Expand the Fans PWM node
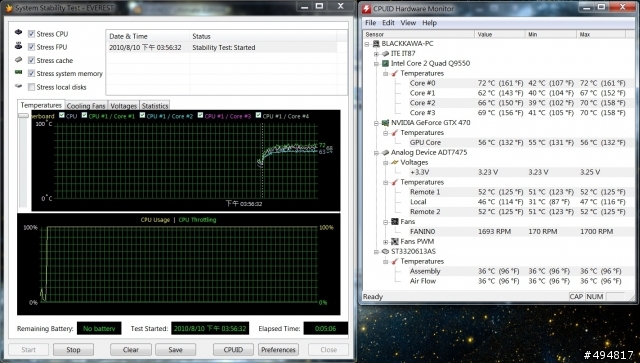The image size is (640, 363). coord(386,242)
